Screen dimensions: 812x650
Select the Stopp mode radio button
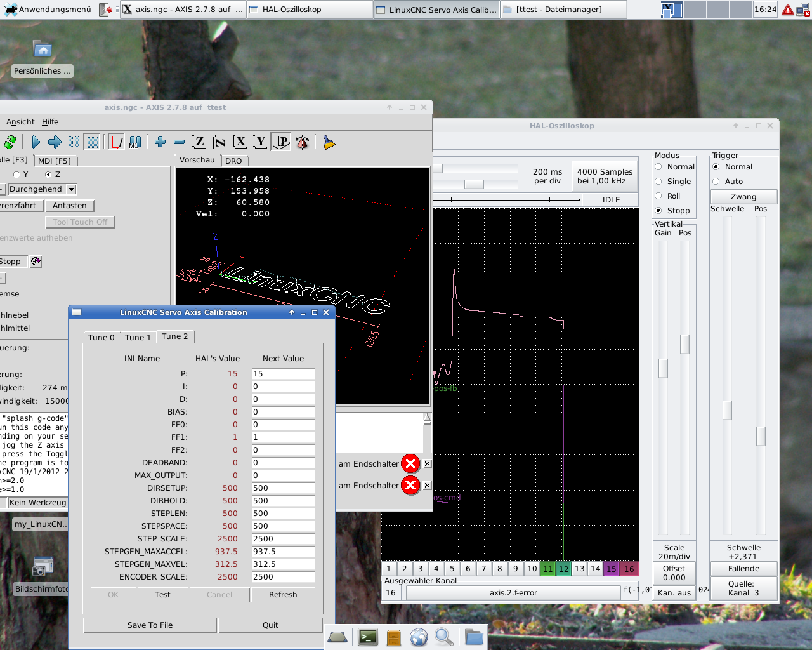point(658,211)
